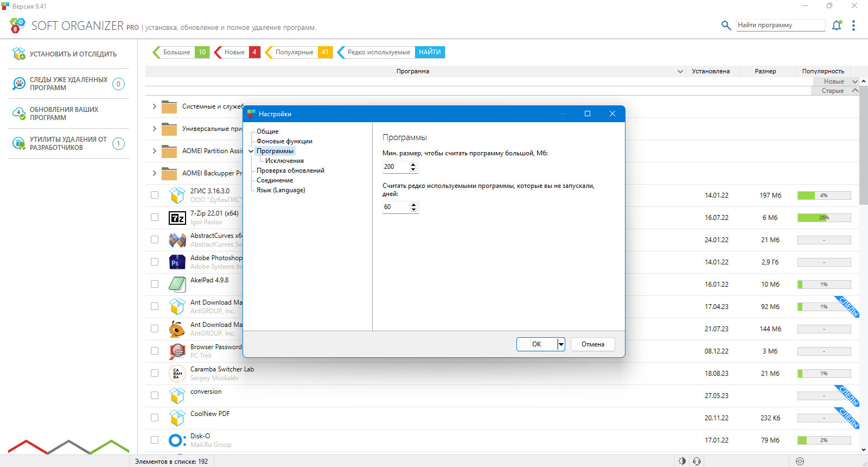
Task: Click the developer uninstall utilities icon
Action: pos(19,143)
